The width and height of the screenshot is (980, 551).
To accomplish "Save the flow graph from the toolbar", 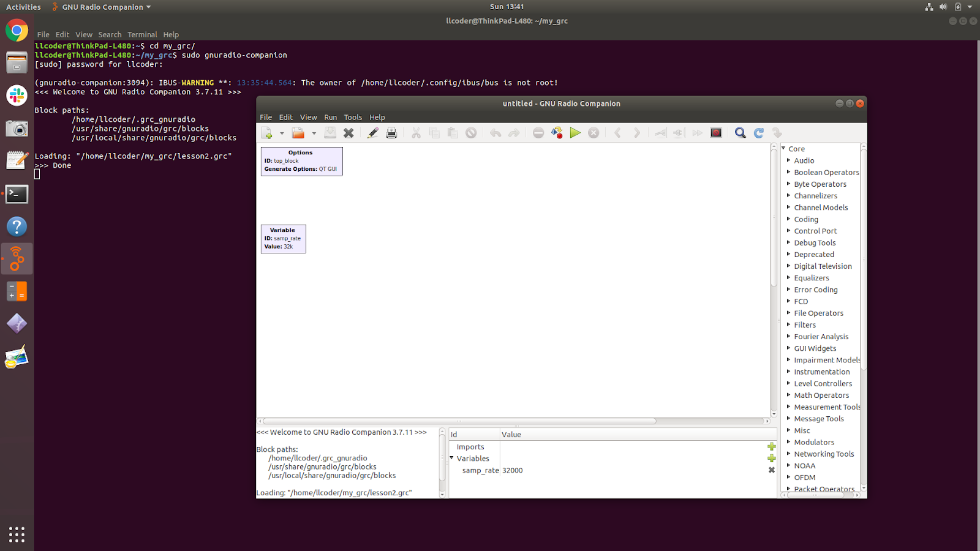I will pos(330,133).
